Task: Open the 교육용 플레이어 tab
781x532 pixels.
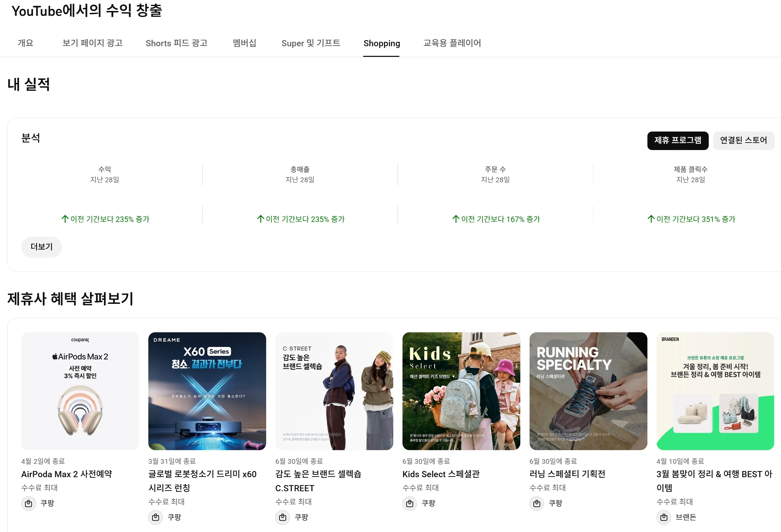Action: coord(452,43)
